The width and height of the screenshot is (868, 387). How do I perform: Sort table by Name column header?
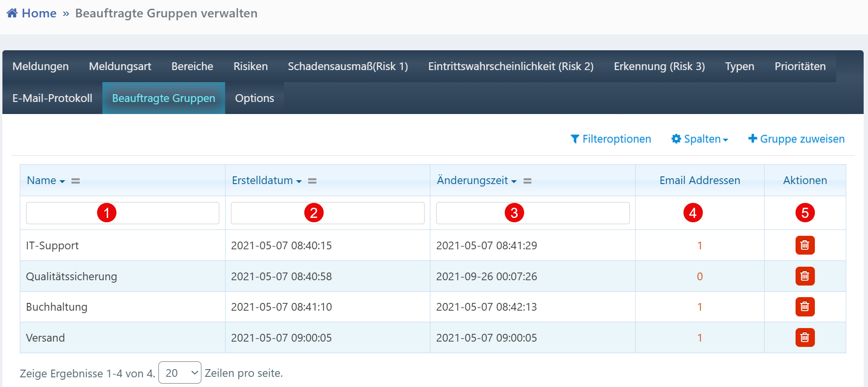click(42, 181)
